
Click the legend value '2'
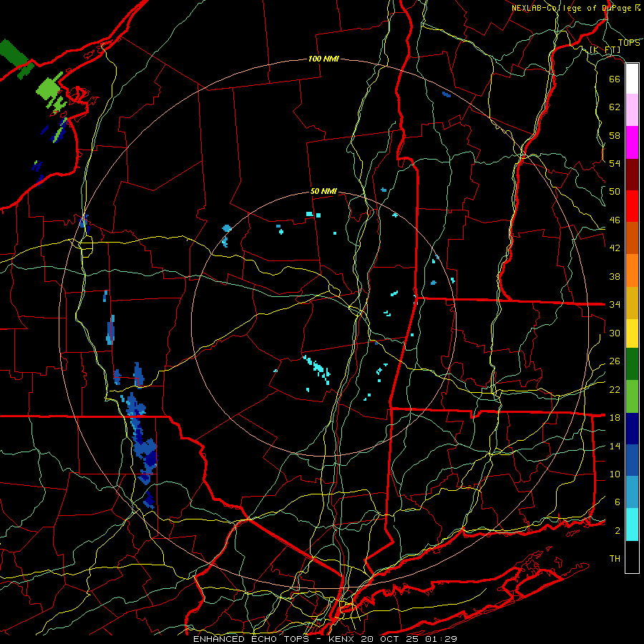pyautogui.click(x=618, y=531)
